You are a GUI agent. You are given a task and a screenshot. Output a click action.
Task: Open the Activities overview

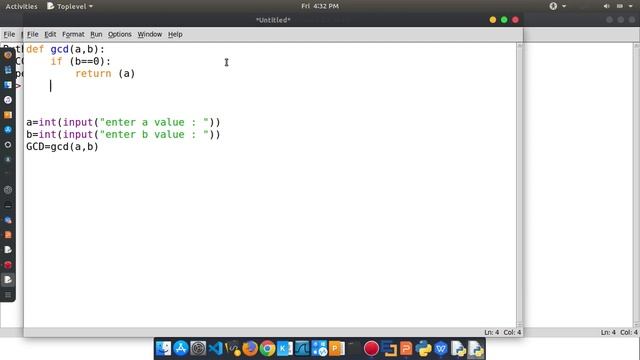(x=21, y=6)
